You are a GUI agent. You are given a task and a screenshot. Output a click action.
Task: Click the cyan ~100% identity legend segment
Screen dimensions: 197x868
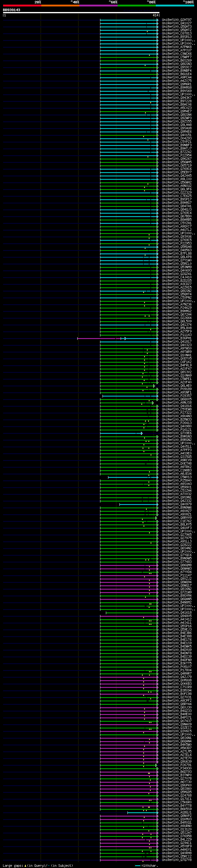pyautogui.click(x=175, y=6)
